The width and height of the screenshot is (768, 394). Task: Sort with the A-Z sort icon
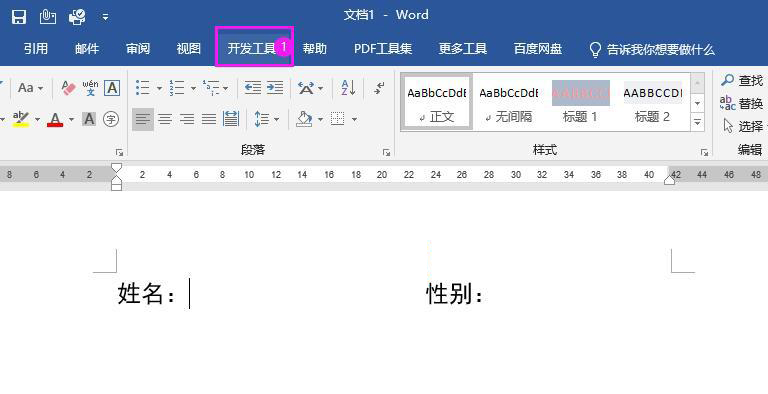(x=348, y=88)
